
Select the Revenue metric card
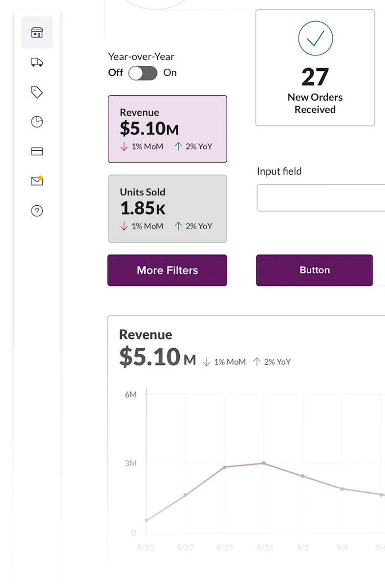coord(168,129)
